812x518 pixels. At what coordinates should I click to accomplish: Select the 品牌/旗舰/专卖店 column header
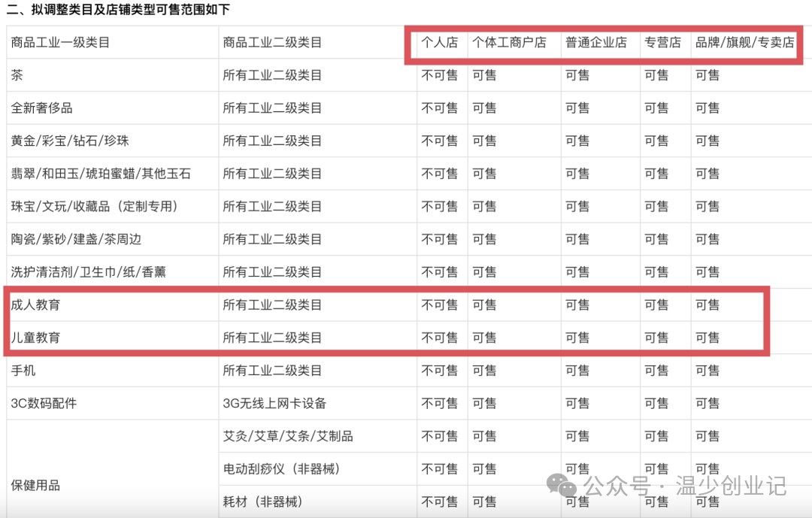click(744, 43)
